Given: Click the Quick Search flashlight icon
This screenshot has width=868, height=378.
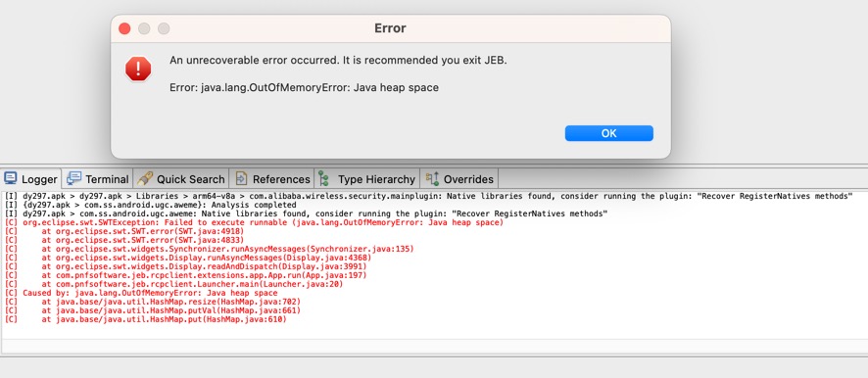Looking at the screenshot, I should (x=145, y=178).
